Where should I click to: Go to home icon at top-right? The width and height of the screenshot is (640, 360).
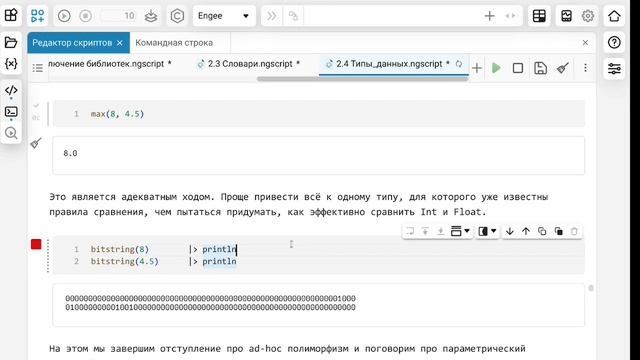pyautogui.click(x=614, y=16)
